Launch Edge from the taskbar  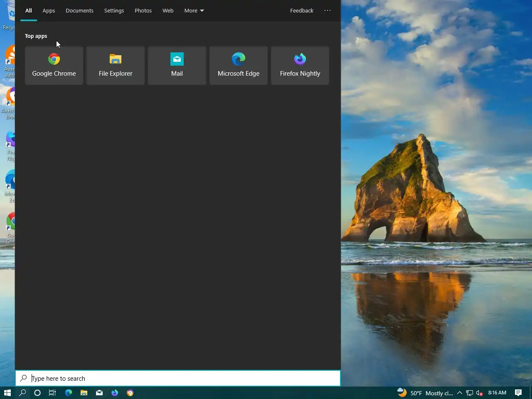(x=69, y=393)
